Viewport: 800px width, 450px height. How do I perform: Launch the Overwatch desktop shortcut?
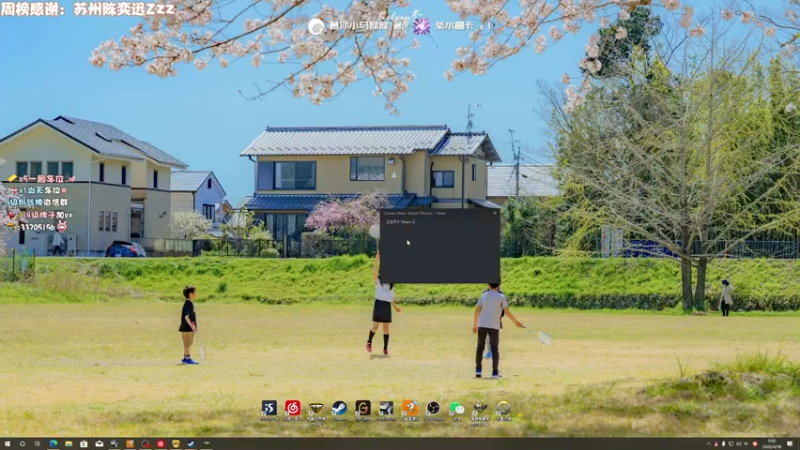pyautogui.click(x=504, y=409)
